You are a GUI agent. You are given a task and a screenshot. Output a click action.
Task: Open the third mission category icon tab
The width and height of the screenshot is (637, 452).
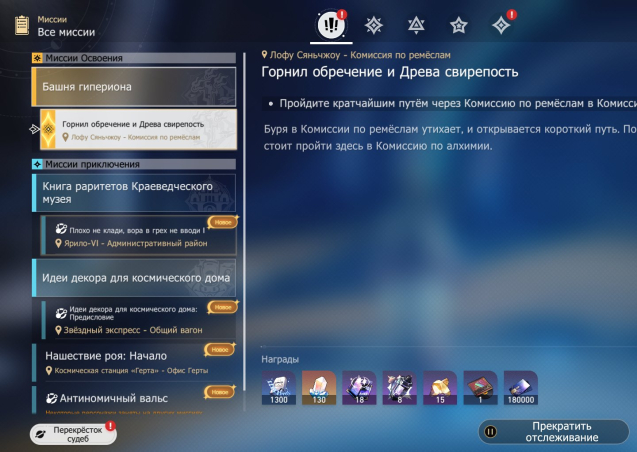[416, 25]
